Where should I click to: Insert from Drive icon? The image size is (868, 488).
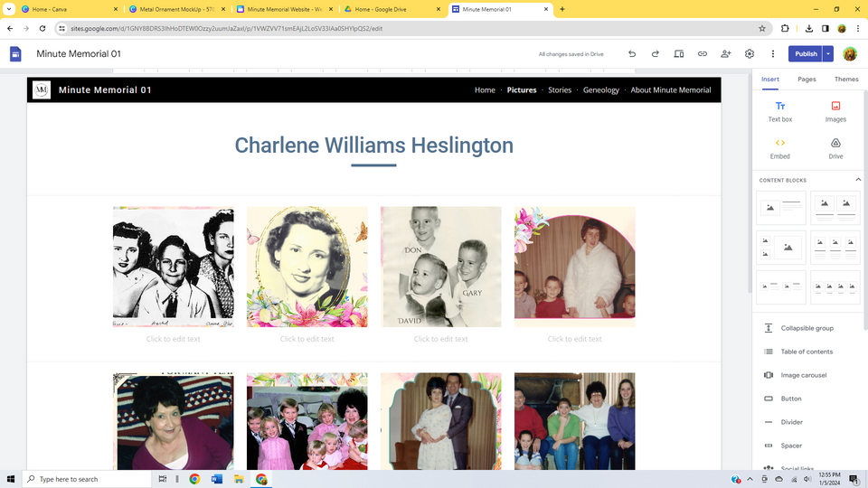coord(835,148)
